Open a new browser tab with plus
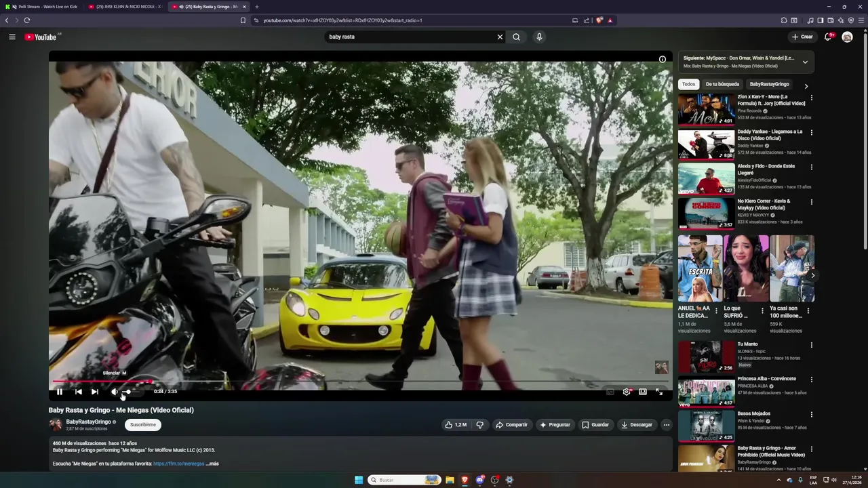The width and height of the screenshot is (868, 488). tap(256, 7)
